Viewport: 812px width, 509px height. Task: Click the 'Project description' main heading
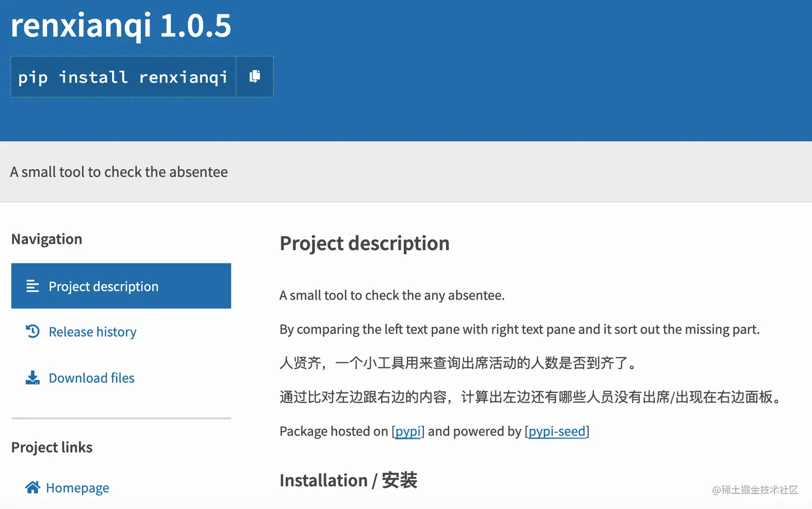pos(365,243)
